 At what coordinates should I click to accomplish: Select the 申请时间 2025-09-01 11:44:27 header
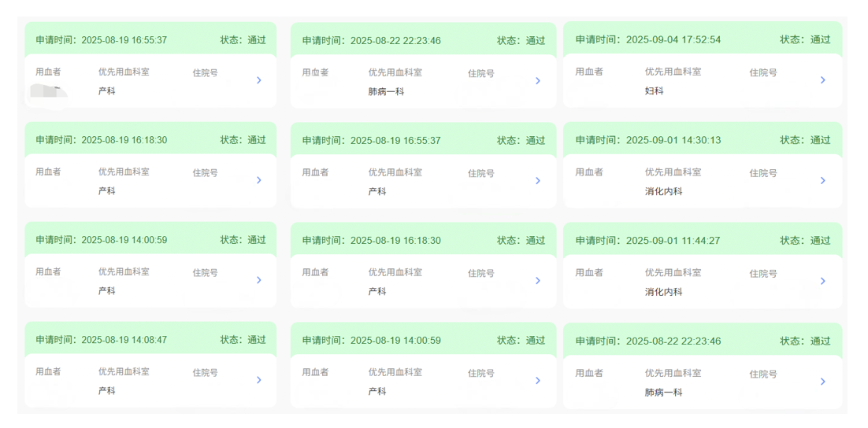click(647, 241)
